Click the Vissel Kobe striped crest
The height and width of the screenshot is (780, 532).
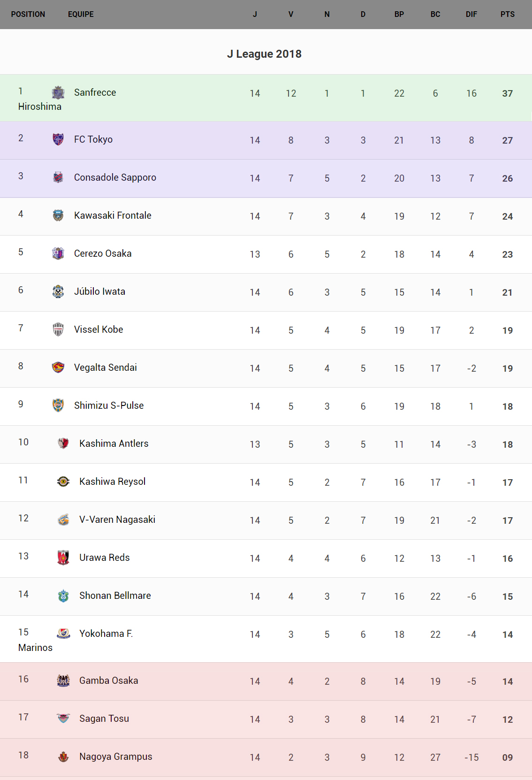coord(58,329)
